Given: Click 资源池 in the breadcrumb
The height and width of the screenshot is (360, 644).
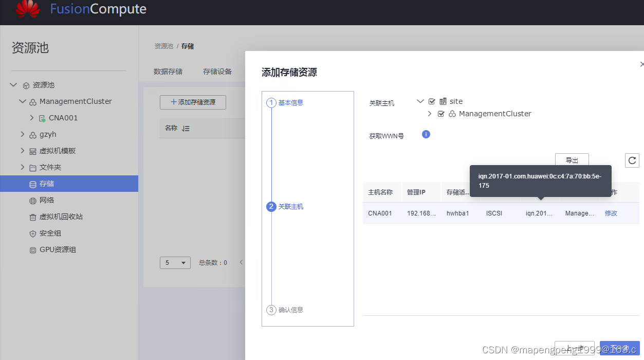Looking at the screenshot, I should click(163, 46).
